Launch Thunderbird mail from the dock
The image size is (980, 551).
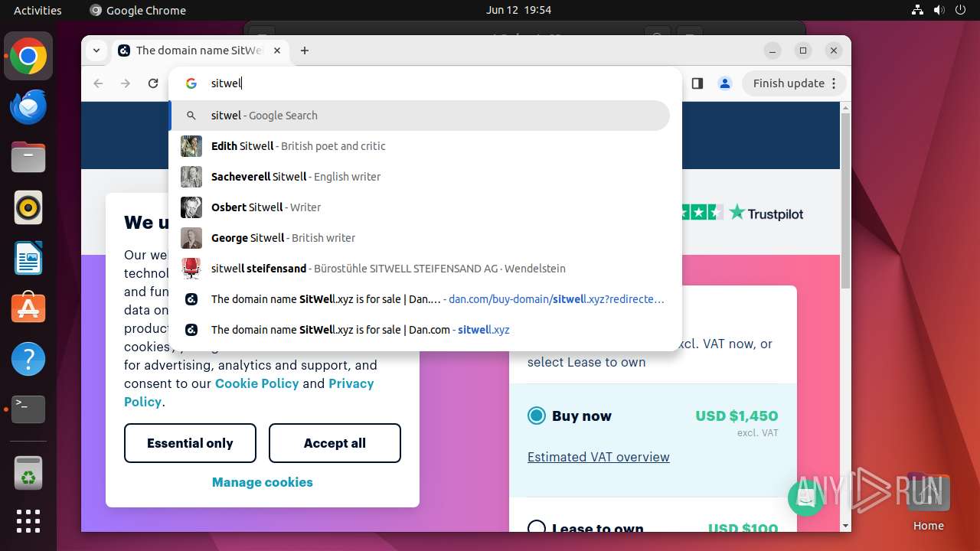click(x=28, y=107)
